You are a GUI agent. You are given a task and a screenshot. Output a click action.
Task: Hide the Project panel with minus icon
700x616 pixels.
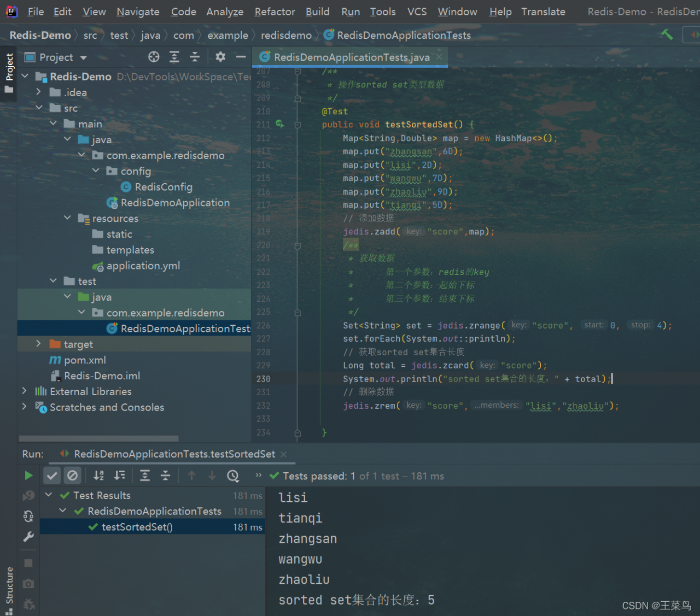(241, 57)
